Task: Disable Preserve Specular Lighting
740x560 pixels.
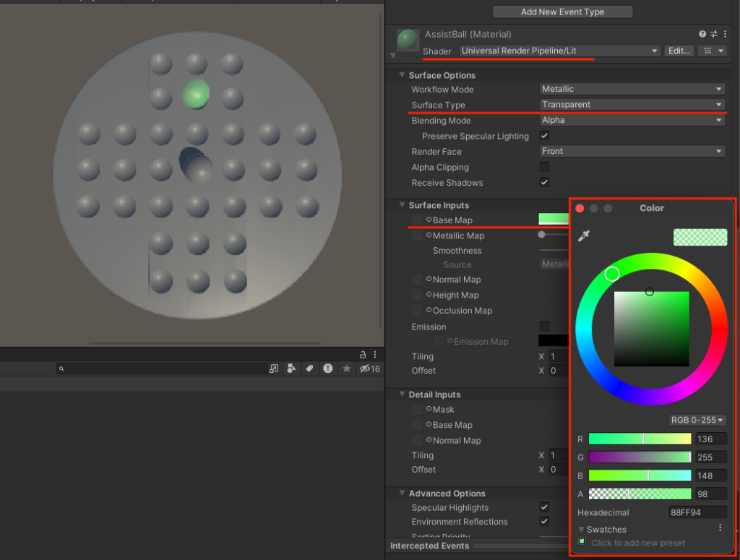Action: (544, 135)
